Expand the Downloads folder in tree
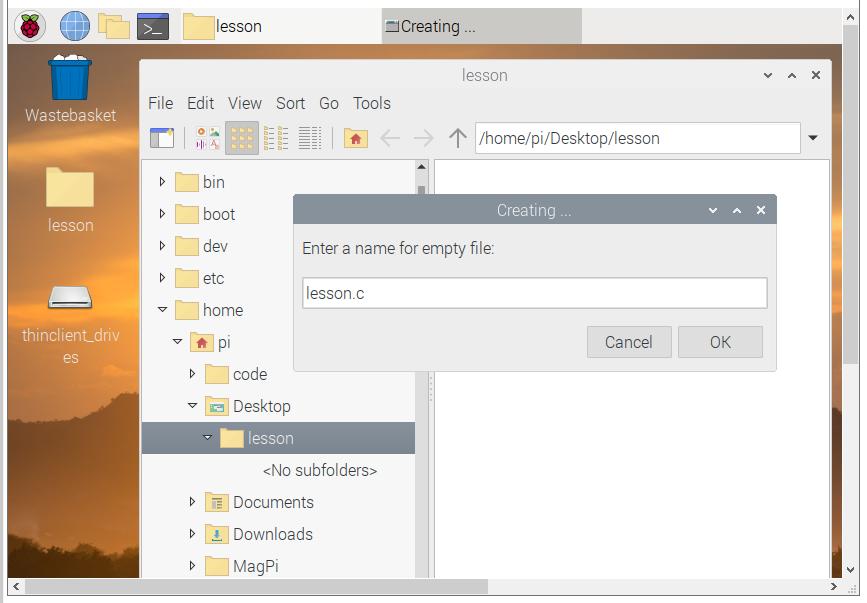 coord(192,534)
